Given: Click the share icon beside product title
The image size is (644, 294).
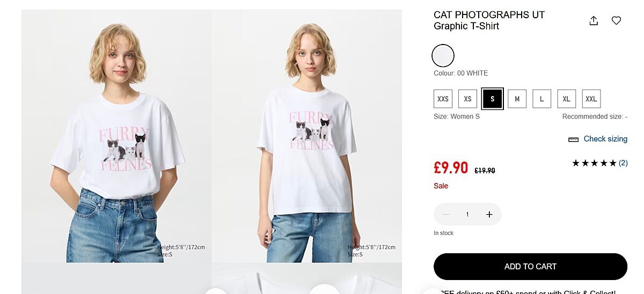Looking at the screenshot, I should (594, 21).
